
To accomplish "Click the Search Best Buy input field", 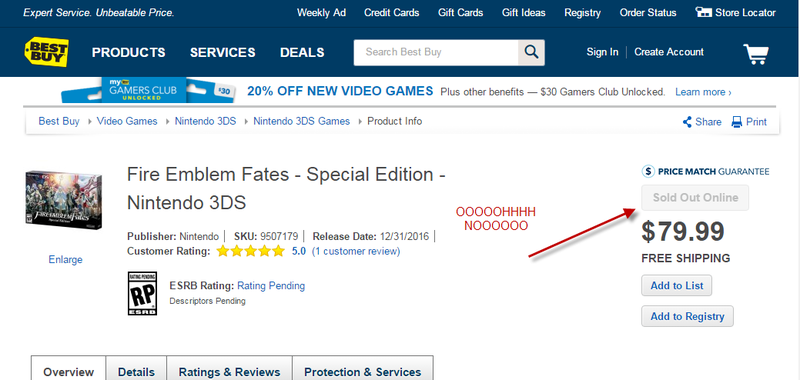I will click(x=436, y=53).
